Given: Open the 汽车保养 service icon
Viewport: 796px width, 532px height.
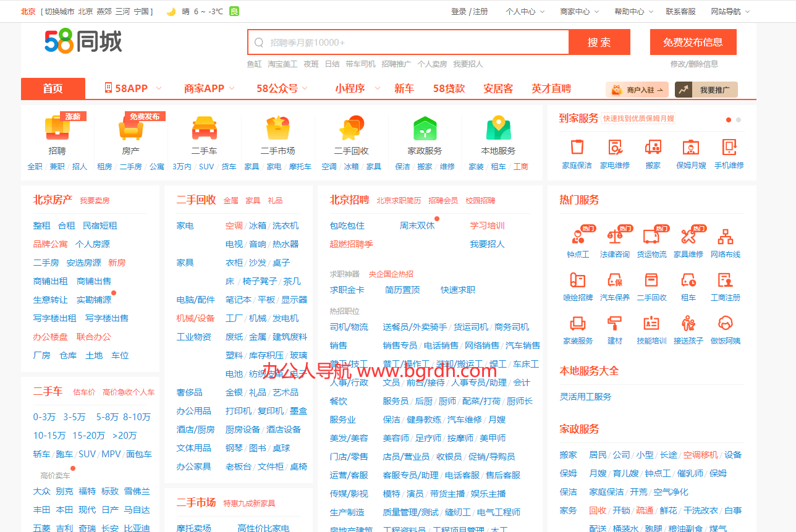Looking at the screenshot, I should click(x=614, y=279).
